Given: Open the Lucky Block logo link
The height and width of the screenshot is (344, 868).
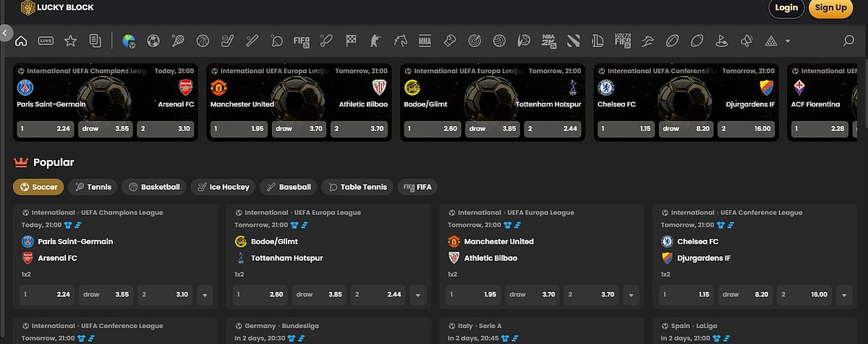Looking at the screenshot, I should coord(57,8).
